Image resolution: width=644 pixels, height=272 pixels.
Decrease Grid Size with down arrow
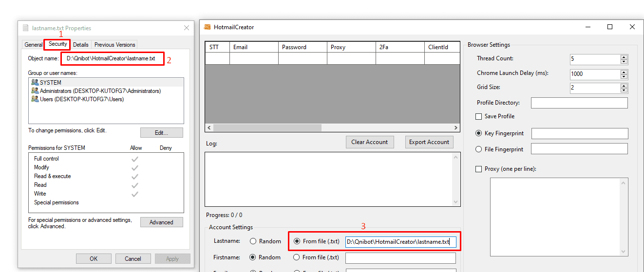tap(624, 91)
